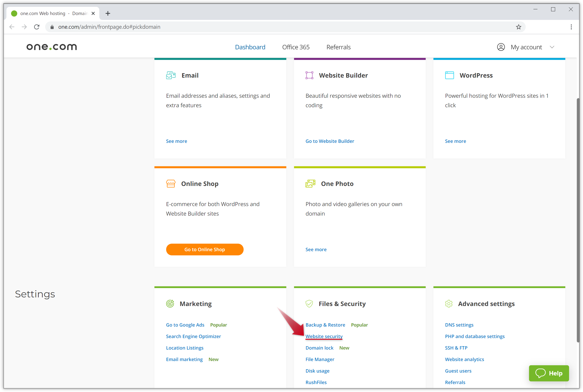583x392 pixels.
Task: Click the Website Builder icon
Action: [310, 75]
